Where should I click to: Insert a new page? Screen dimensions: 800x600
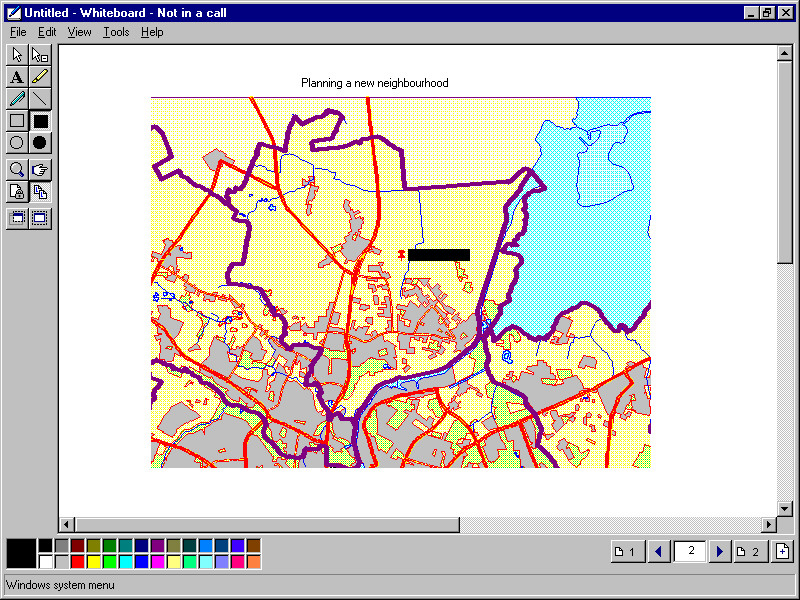pos(782,552)
